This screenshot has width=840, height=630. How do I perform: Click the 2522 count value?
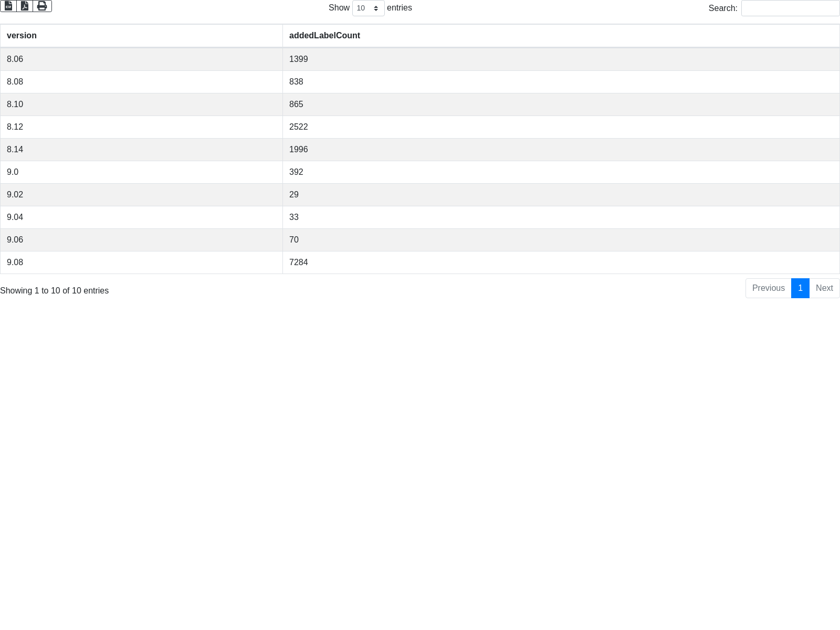pyautogui.click(x=299, y=127)
